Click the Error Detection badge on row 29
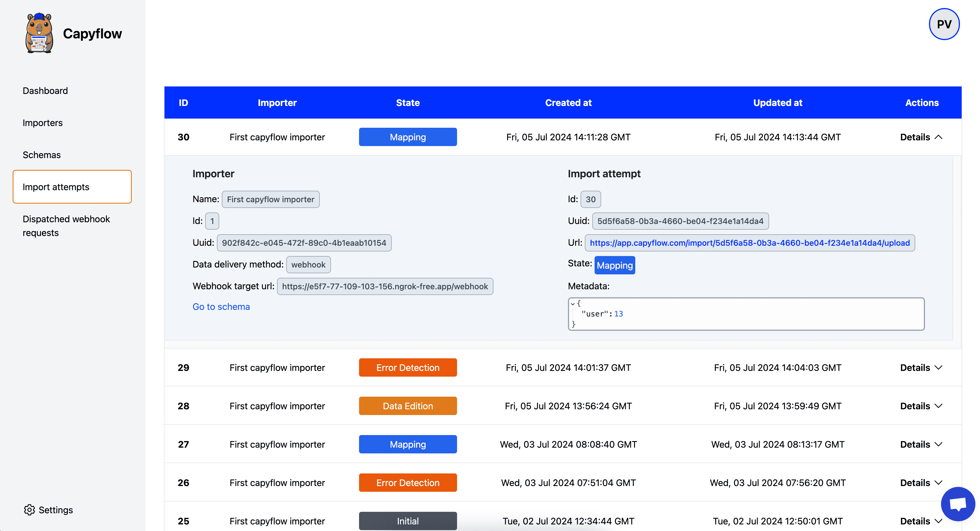 407,367
